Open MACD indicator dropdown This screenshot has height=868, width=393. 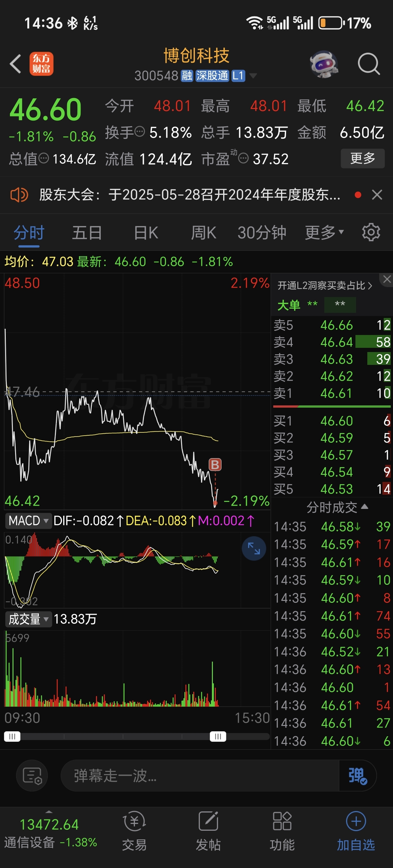coord(28,520)
